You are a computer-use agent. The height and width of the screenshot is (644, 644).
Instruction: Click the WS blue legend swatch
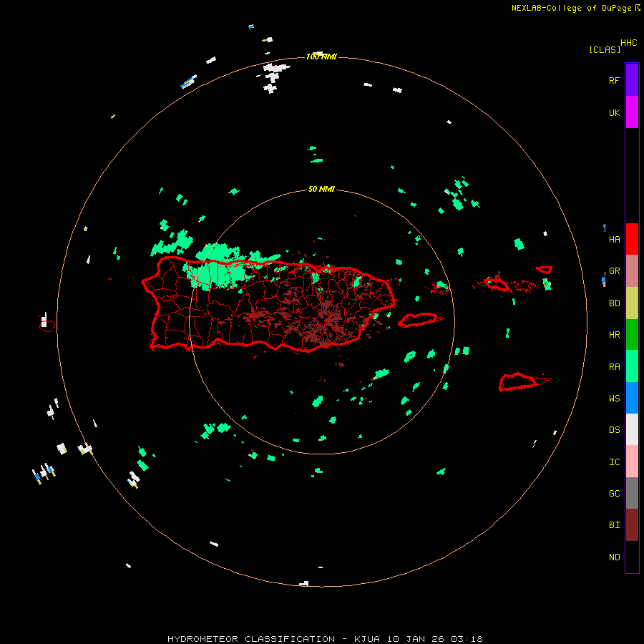click(632, 398)
